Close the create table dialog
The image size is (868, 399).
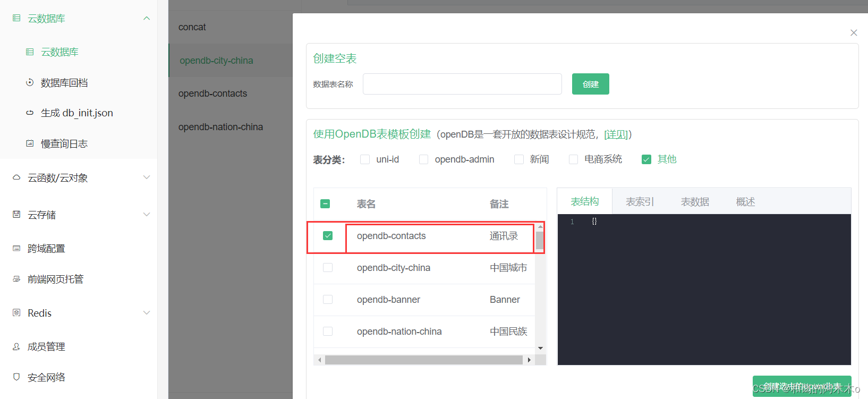pos(854,33)
